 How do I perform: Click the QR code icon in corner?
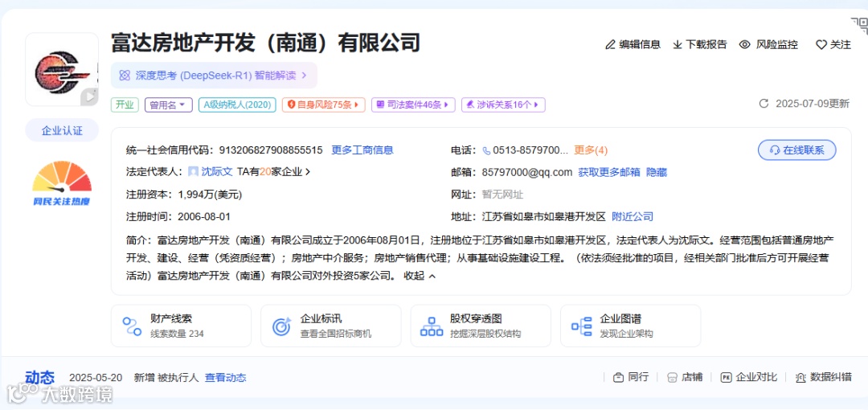click(860, 26)
